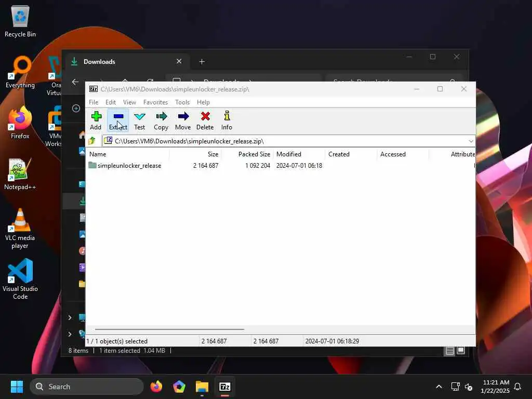532x399 pixels.
Task: Sort by the Modified column header
Action: click(x=299, y=154)
